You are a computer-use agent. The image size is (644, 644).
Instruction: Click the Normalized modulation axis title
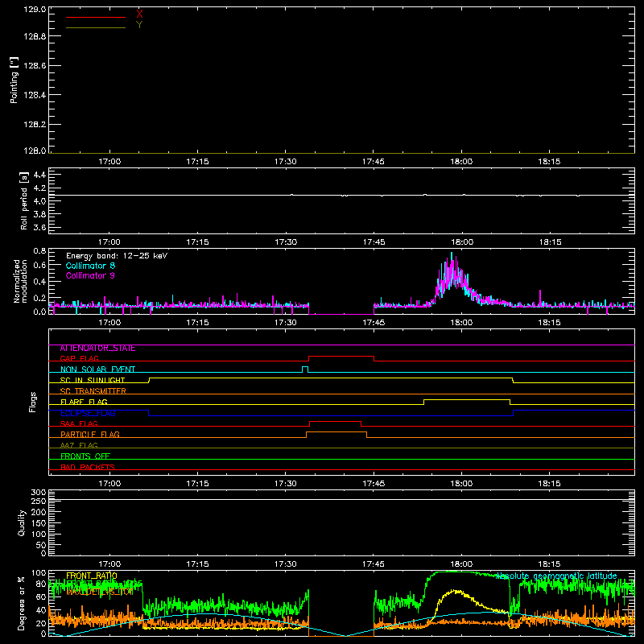[x=20, y=281]
